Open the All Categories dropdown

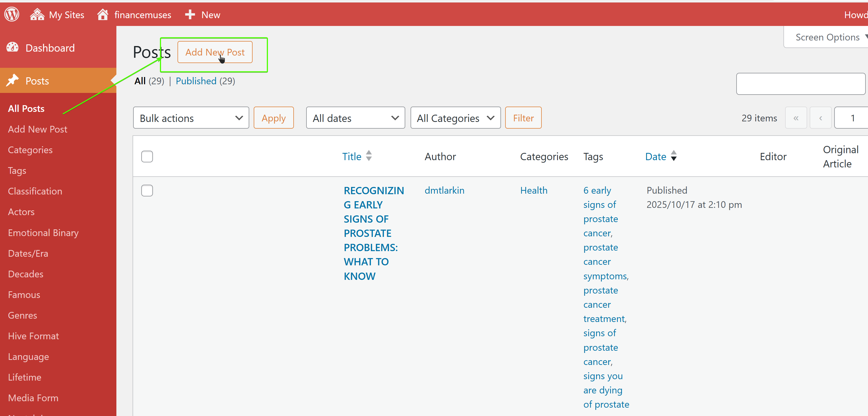click(455, 118)
